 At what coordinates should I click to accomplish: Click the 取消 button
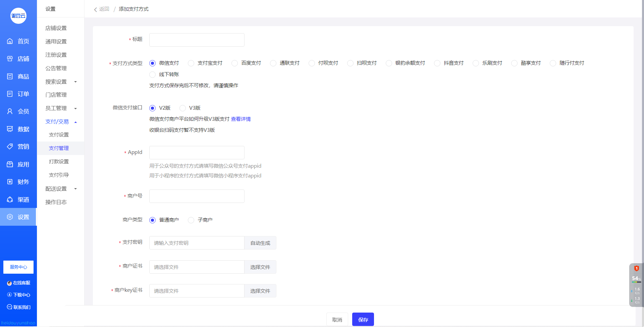click(x=337, y=320)
